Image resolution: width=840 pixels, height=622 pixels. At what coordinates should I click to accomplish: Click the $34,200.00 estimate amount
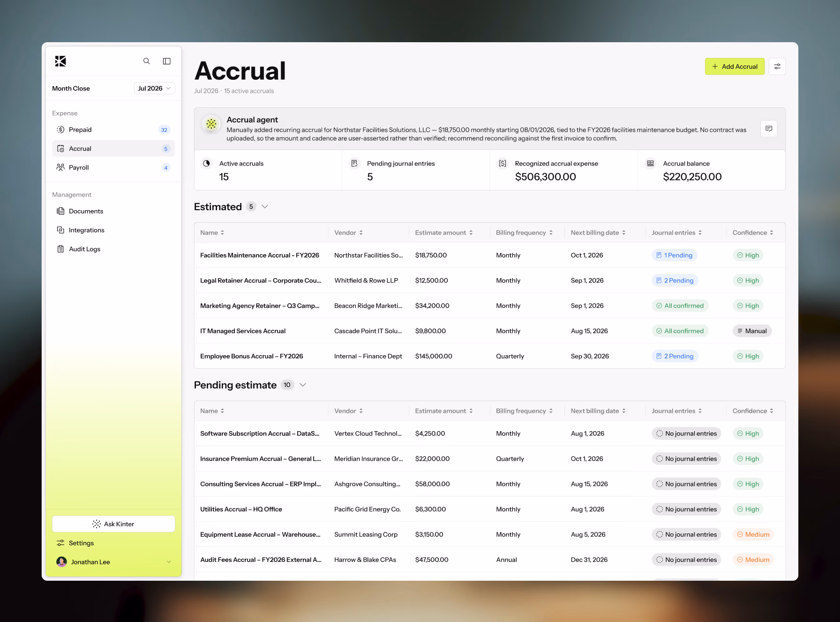432,306
